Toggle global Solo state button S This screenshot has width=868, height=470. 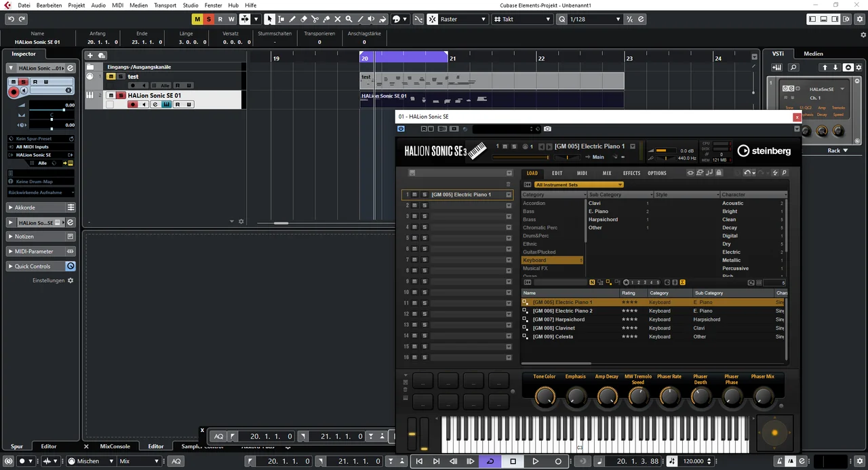(x=209, y=19)
